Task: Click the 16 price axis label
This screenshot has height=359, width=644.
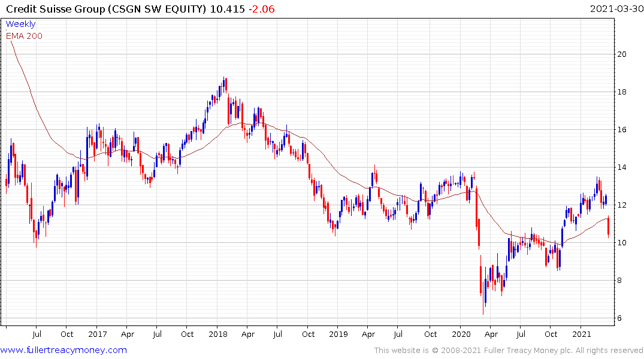Action: point(622,130)
